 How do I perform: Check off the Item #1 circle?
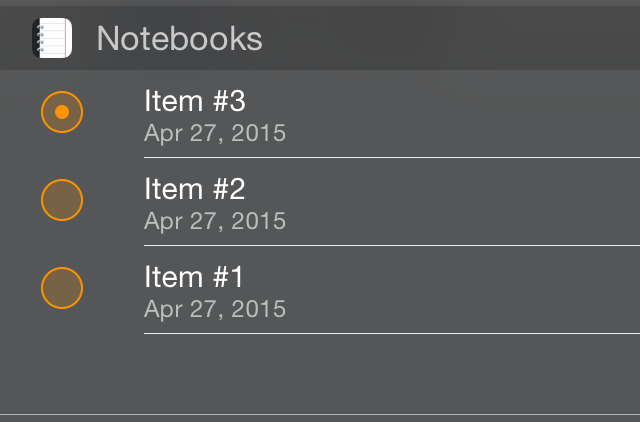pos(62,288)
